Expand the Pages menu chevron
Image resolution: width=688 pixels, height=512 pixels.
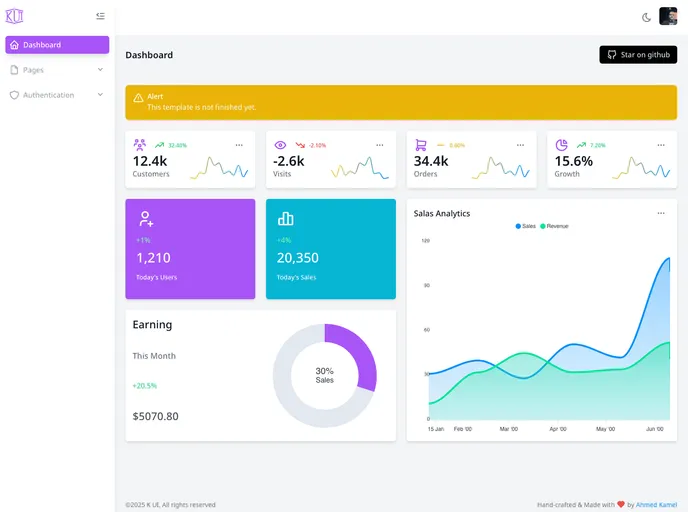tap(100, 69)
